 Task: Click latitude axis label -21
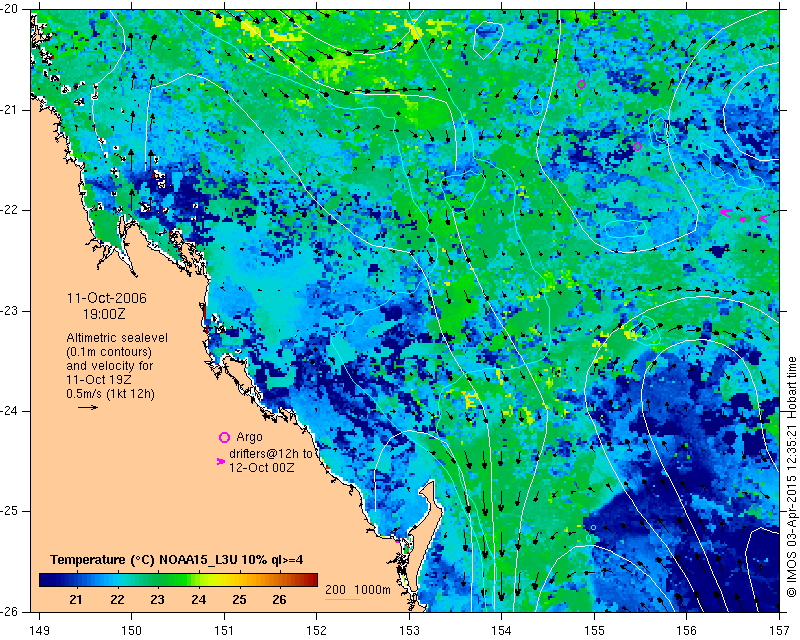(10, 110)
